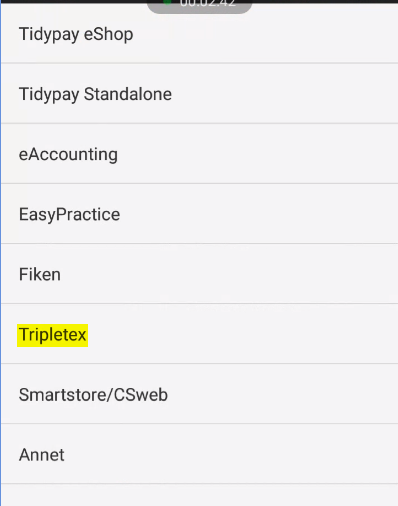Click the yellow-highlighted list item text
Screen dimensions: 398x506
coord(53,335)
